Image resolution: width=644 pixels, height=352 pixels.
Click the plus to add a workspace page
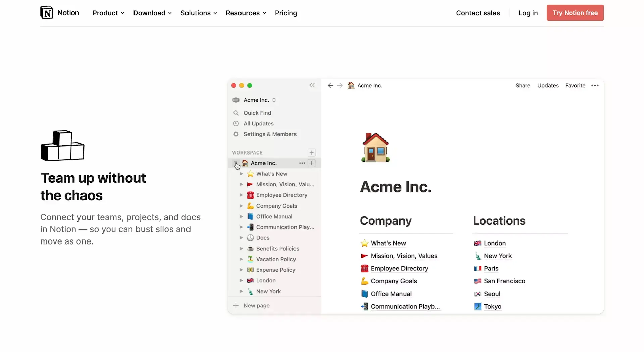311,152
